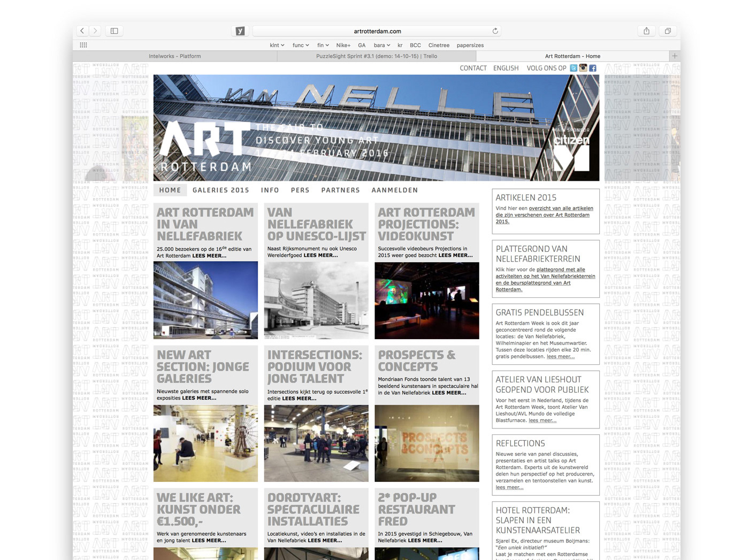Show all tabs overview button
The image size is (749, 560).
coord(668,31)
